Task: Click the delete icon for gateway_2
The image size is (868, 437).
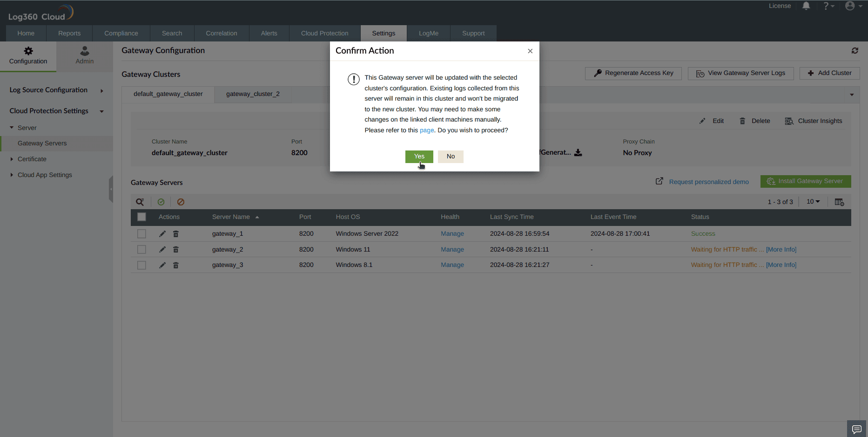Action: point(175,249)
